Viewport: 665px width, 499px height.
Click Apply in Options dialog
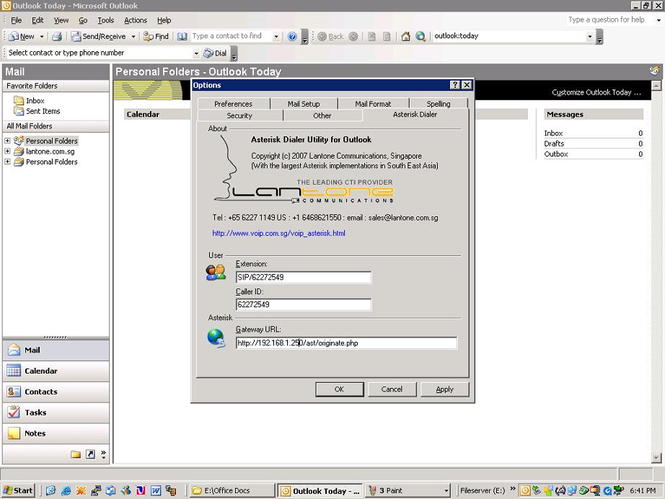pos(444,389)
